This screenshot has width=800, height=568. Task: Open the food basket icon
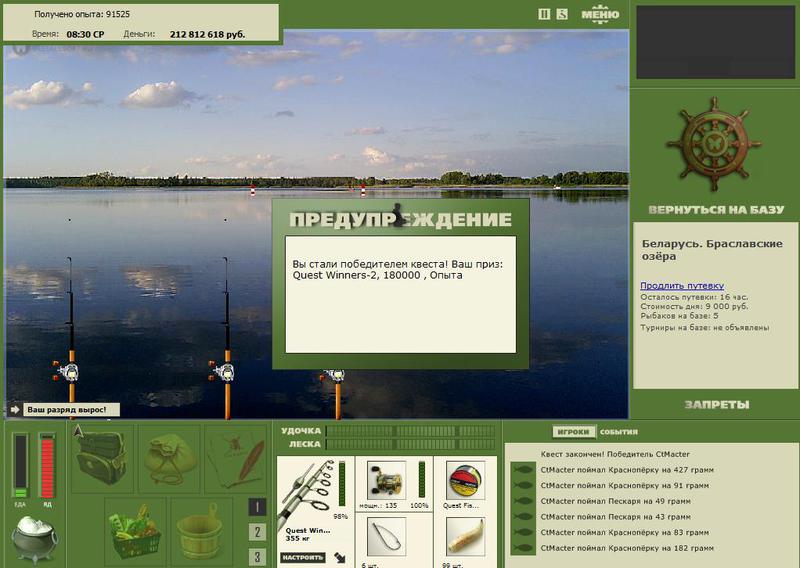tap(135, 531)
